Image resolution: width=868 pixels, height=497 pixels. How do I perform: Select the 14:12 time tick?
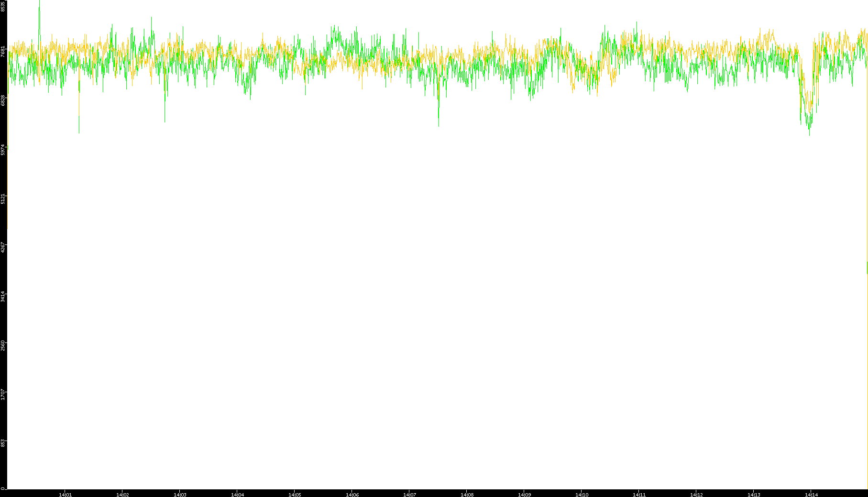[x=696, y=495]
